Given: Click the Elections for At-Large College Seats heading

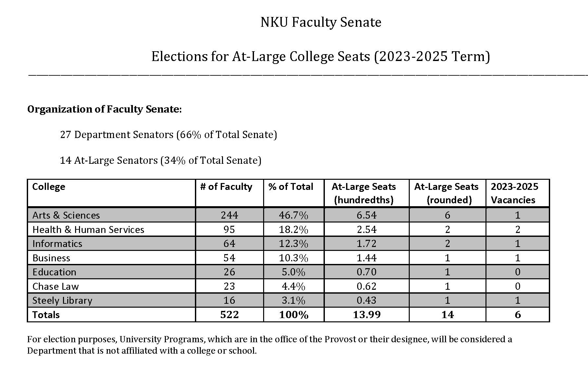Looking at the screenshot, I should pyautogui.click(x=320, y=56).
